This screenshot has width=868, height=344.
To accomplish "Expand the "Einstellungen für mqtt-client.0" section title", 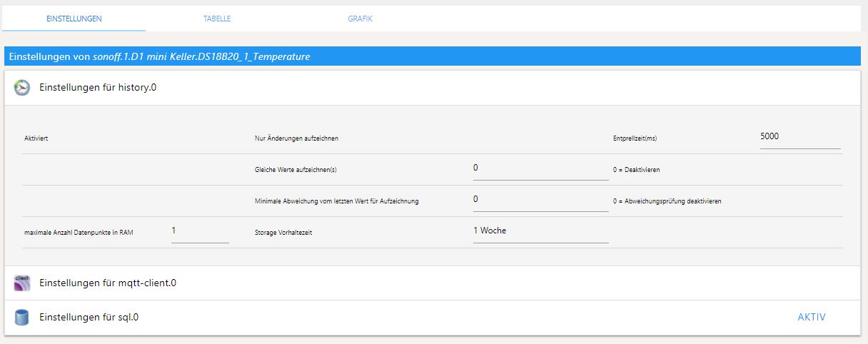I will pos(108,283).
